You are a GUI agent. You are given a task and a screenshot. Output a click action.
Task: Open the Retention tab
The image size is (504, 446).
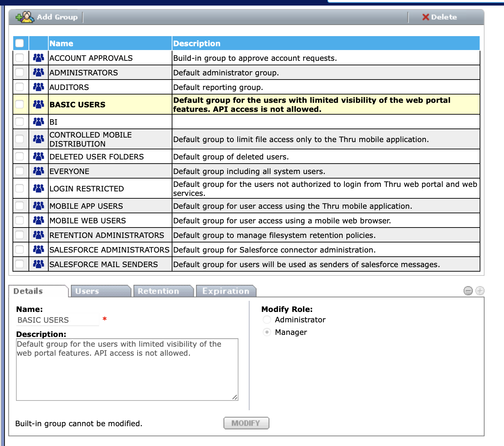[163, 291]
